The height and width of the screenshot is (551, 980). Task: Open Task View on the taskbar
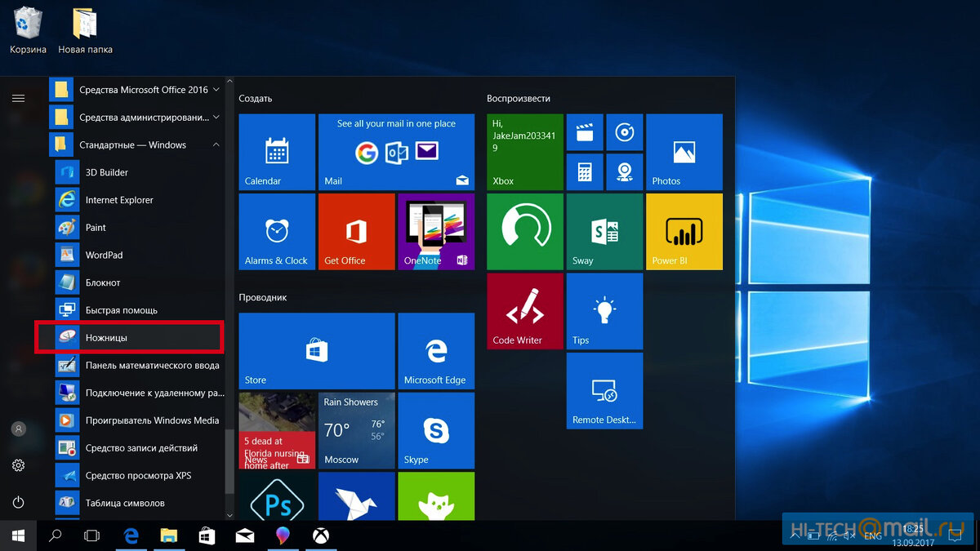pos(92,536)
